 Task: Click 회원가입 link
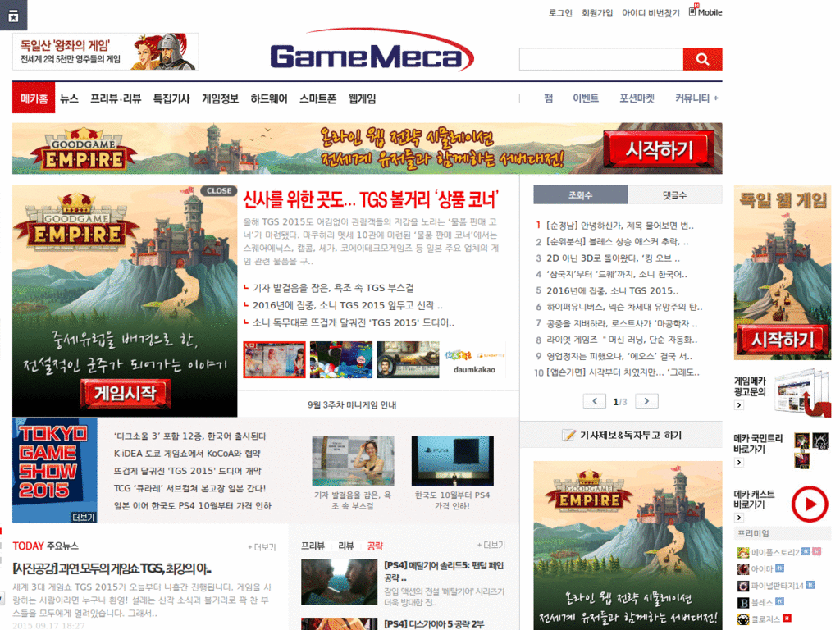pyautogui.click(x=597, y=12)
